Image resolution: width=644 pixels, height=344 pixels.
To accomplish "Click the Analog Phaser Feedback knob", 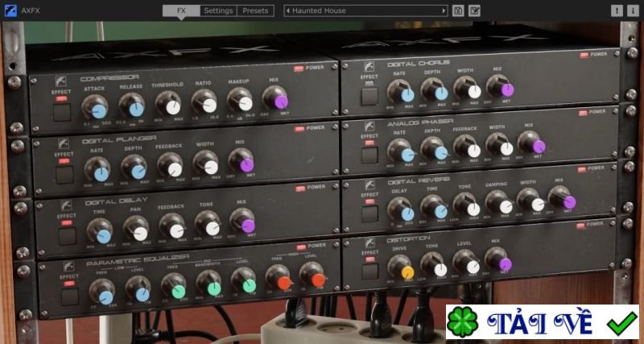I will click(x=467, y=147).
